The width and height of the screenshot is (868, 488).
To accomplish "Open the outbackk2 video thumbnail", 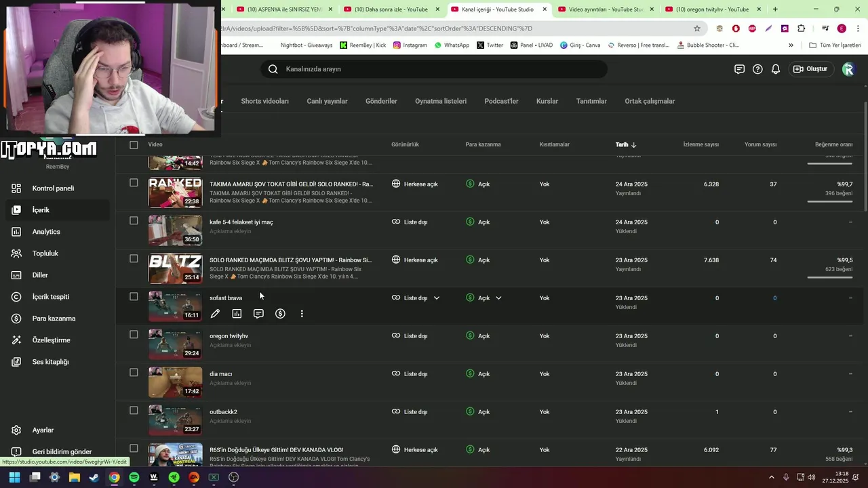I will 175,420.
